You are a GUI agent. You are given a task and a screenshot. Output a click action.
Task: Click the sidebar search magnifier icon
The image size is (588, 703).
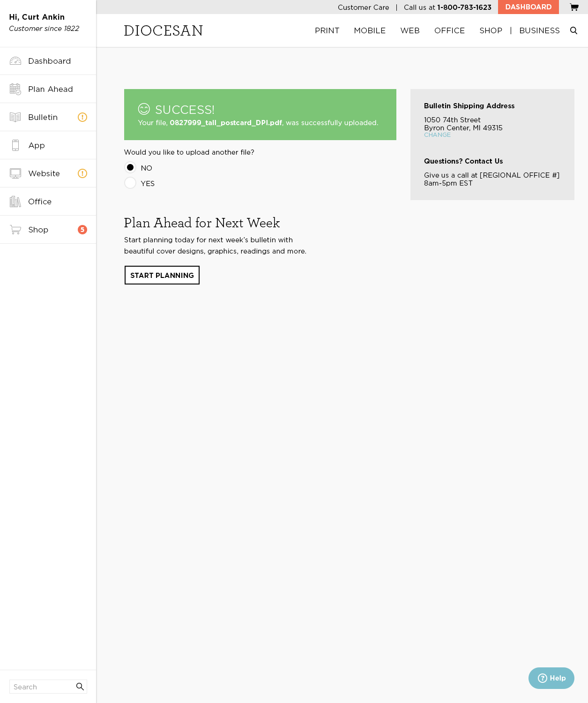80,687
